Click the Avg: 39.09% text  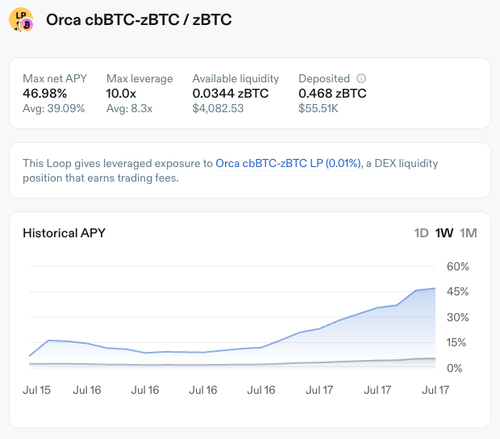pos(54,108)
